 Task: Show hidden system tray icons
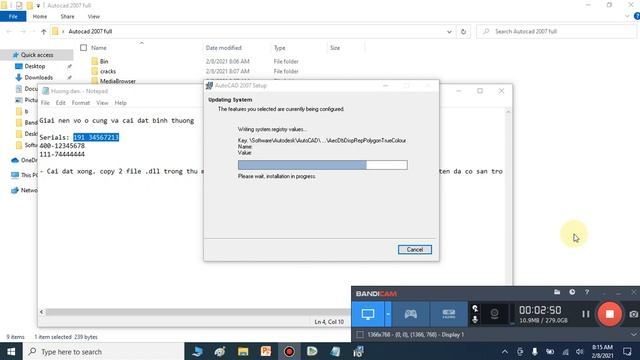[x=505, y=351]
